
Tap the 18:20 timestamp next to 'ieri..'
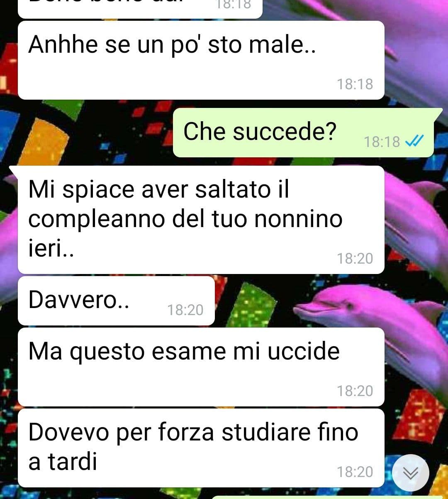point(355,259)
